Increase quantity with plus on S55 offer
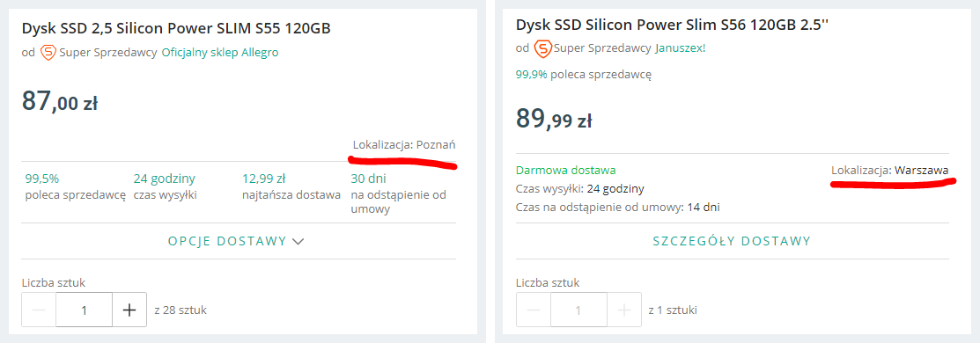Viewport: 980px width, 343px height. tap(129, 310)
